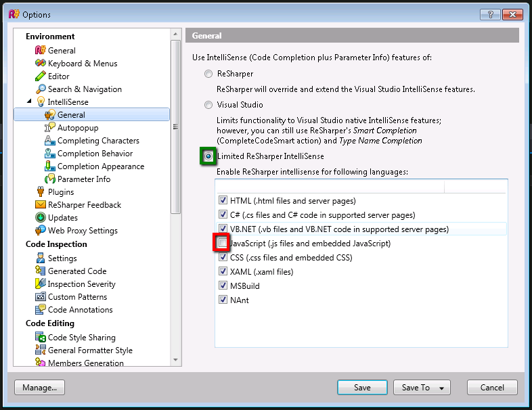Open the Inspection Severity page
The image size is (532, 410).
(81, 284)
